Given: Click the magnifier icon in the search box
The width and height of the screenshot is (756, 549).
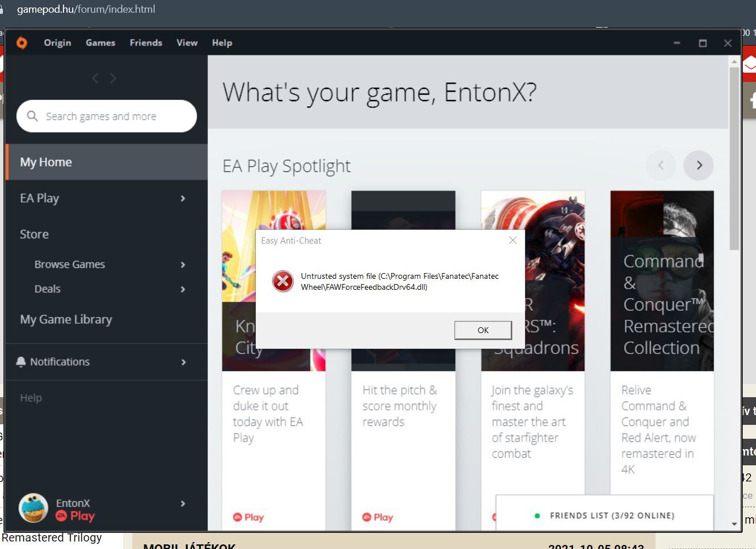Looking at the screenshot, I should [x=32, y=116].
